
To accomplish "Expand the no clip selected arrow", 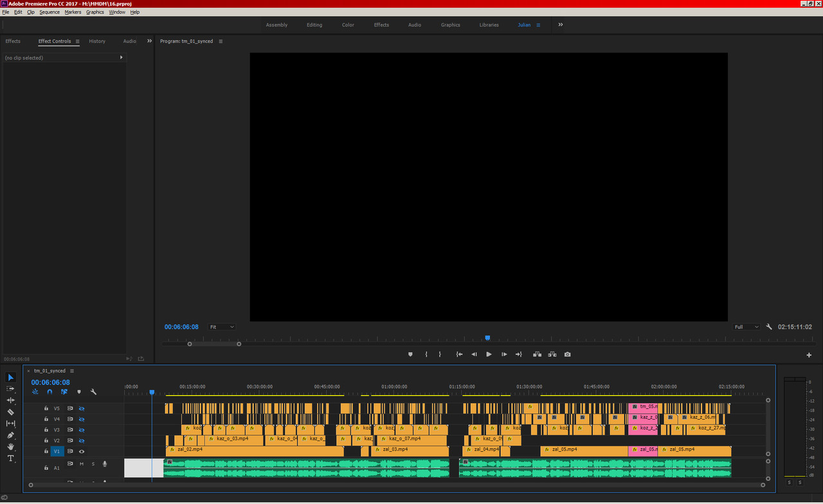I will [122, 57].
